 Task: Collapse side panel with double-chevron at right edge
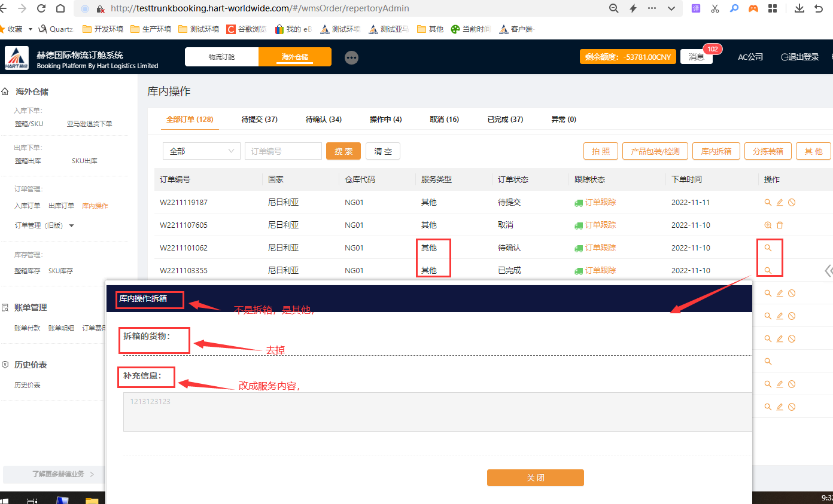pos(828,271)
